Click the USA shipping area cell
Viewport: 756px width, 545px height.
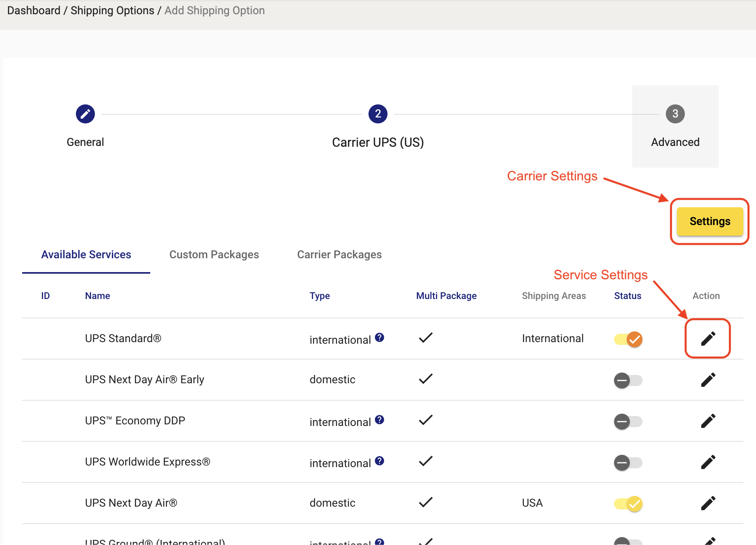coord(532,503)
